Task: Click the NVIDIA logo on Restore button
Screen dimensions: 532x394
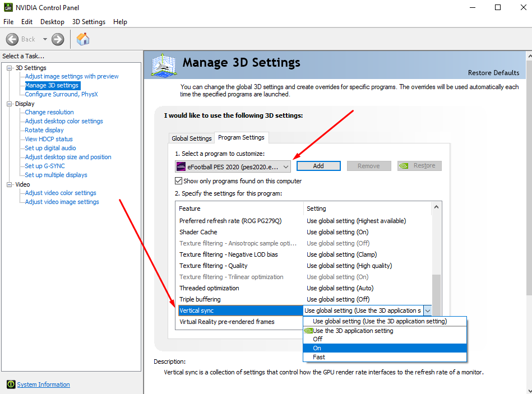Action: click(404, 166)
